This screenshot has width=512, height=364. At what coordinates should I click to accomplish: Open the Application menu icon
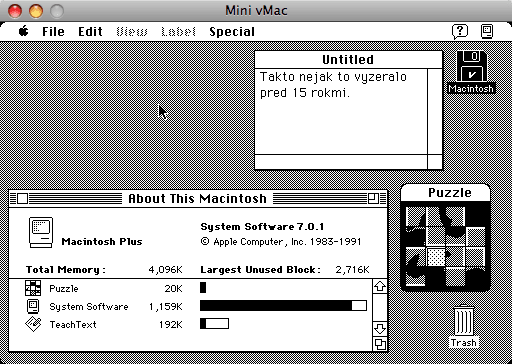(x=487, y=31)
